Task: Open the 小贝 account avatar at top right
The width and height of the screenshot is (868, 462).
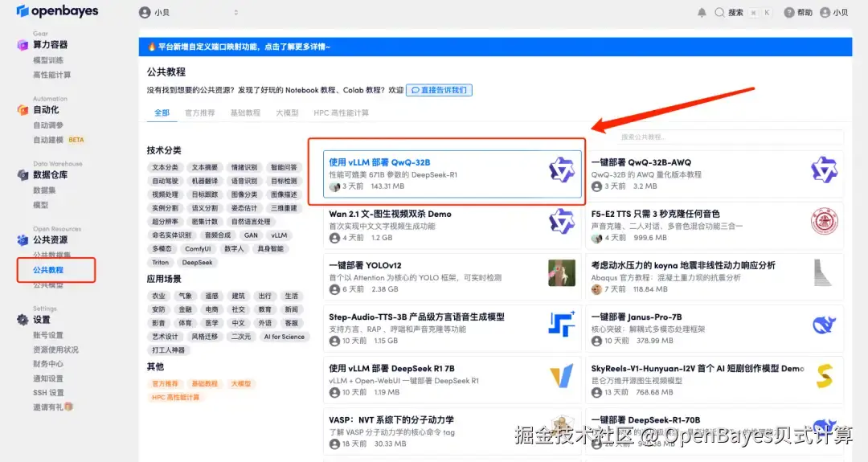Action: (825, 12)
